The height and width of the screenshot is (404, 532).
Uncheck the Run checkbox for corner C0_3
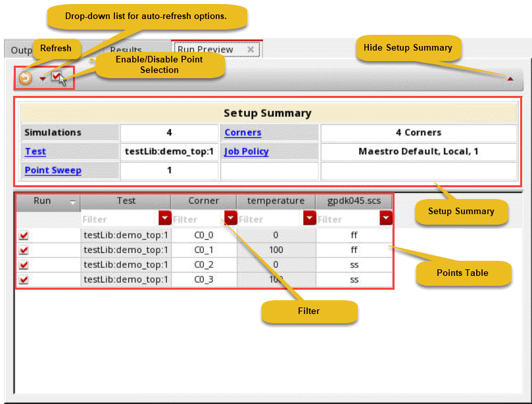click(x=24, y=280)
